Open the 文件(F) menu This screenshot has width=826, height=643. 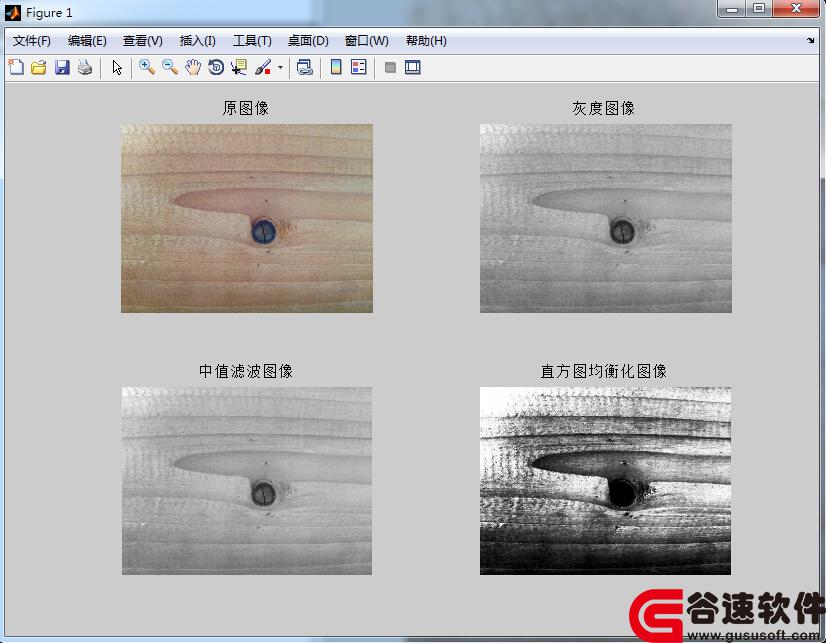point(32,41)
